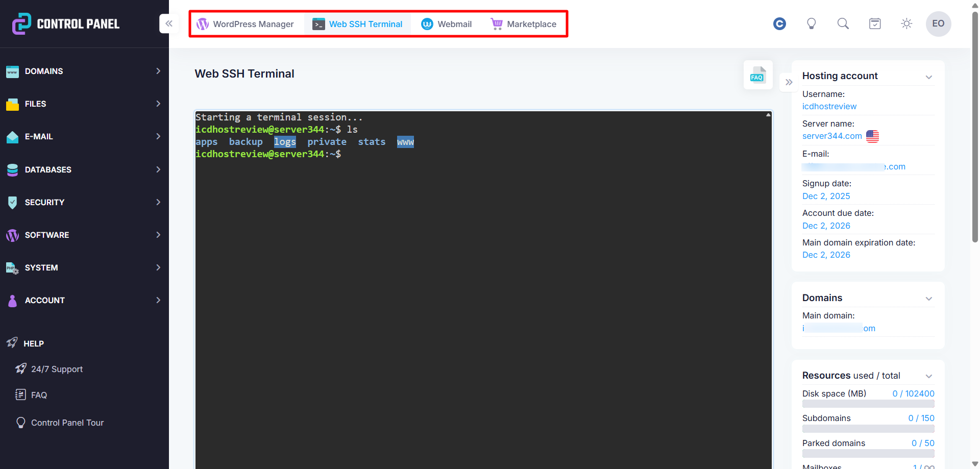Viewport: 980px width, 469px height.
Task: Click the DATABASES stack icon
Action: tap(12, 169)
